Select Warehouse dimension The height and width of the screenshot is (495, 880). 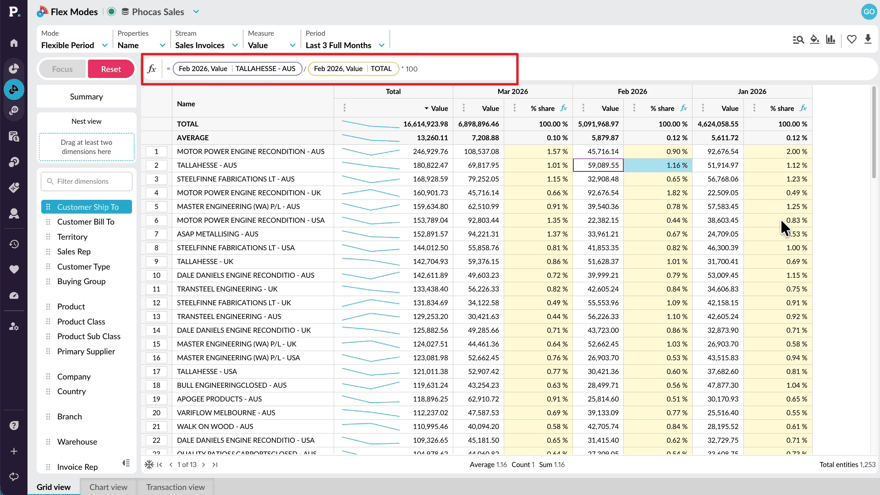(77, 442)
